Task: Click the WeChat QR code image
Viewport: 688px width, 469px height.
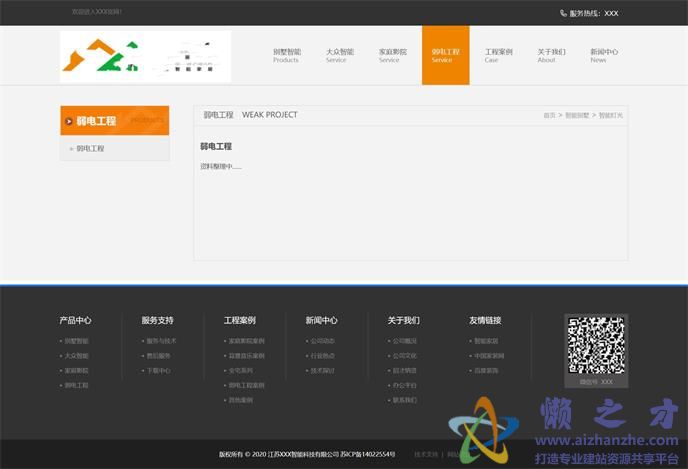Action: [x=596, y=346]
